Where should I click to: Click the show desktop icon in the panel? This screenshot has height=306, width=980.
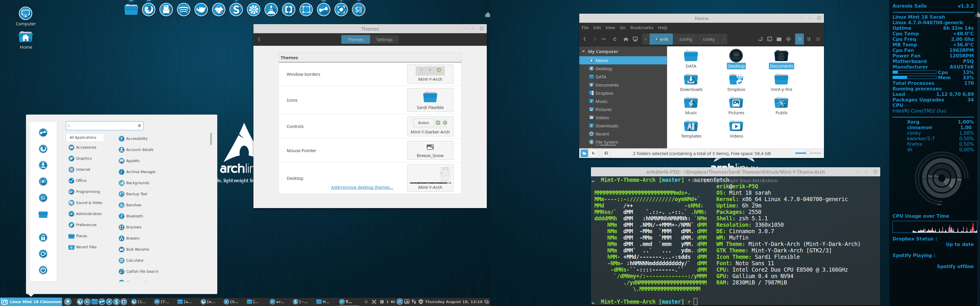pyautogui.click(x=68, y=302)
